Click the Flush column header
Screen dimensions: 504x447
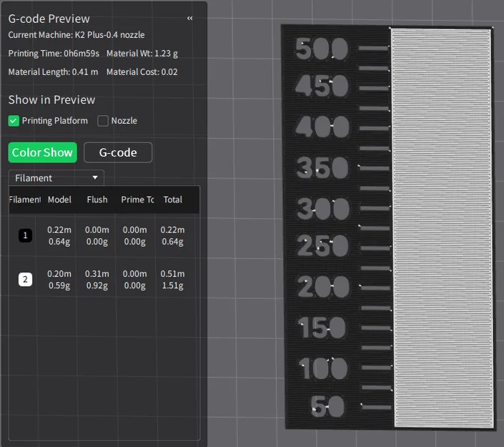pyautogui.click(x=97, y=200)
